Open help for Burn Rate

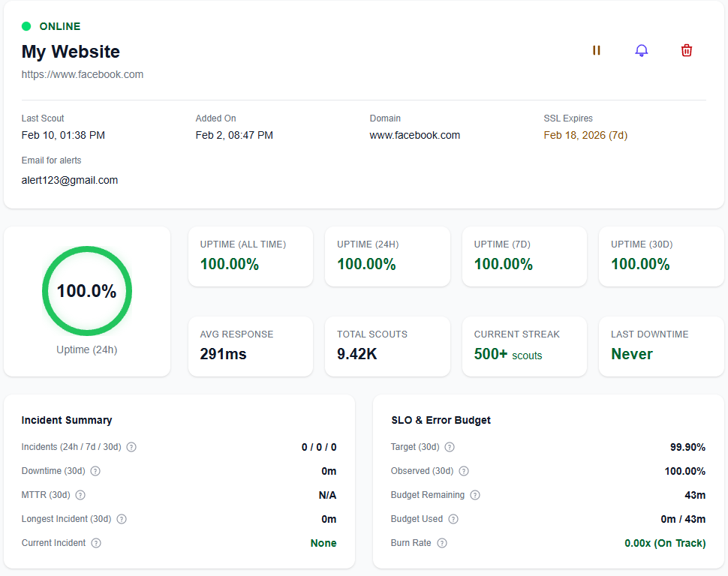click(x=441, y=543)
